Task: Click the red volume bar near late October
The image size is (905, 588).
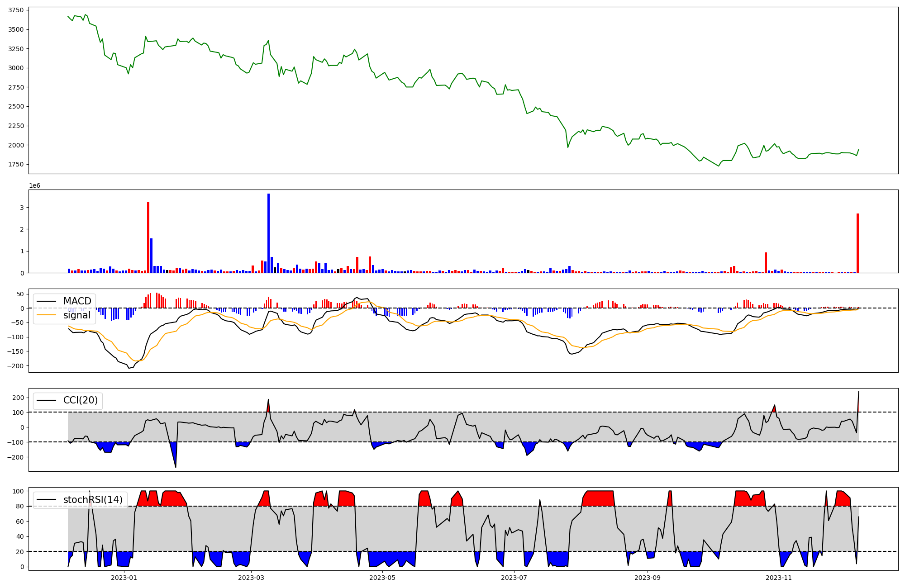Action: (766, 263)
